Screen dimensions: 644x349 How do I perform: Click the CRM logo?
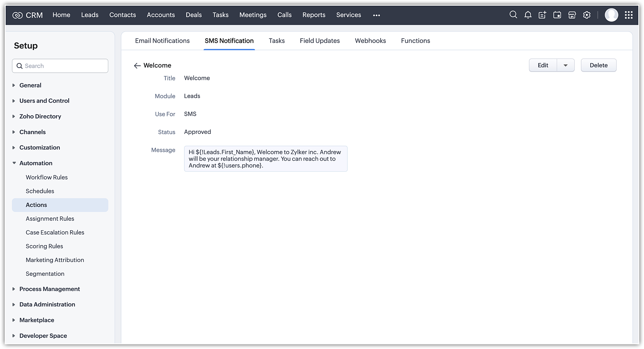[27, 15]
